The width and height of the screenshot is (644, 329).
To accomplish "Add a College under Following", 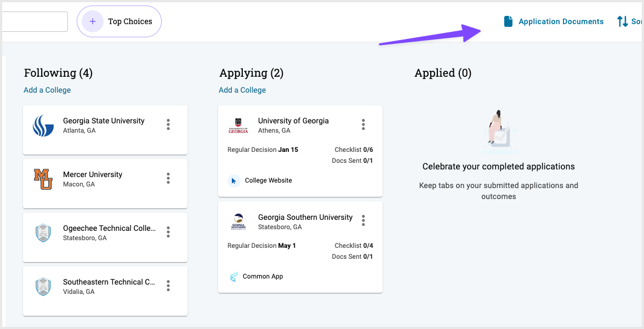I will 47,90.
